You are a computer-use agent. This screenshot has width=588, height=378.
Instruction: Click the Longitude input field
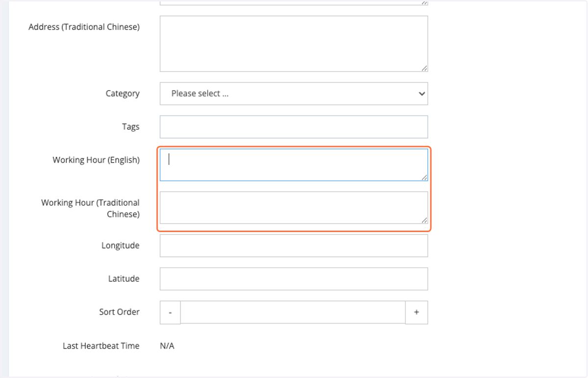(294, 245)
